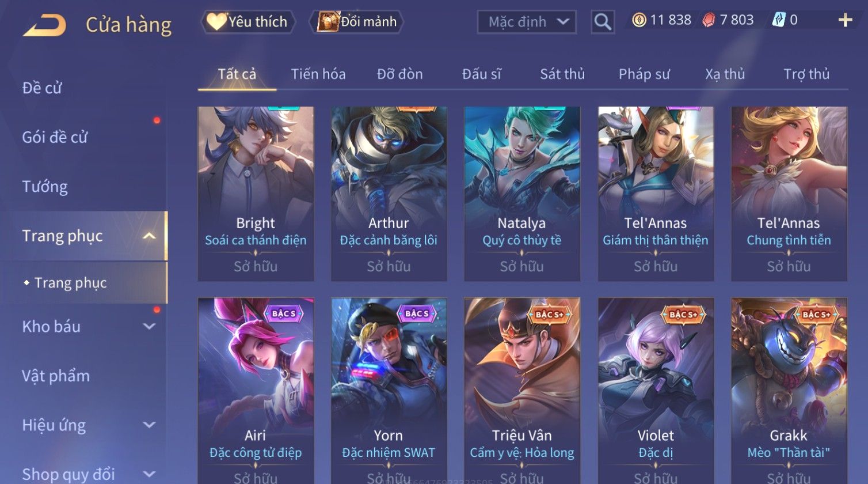Select the Natalya Quý cô thủy tề skin
868x484 pixels.
click(x=522, y=194)
